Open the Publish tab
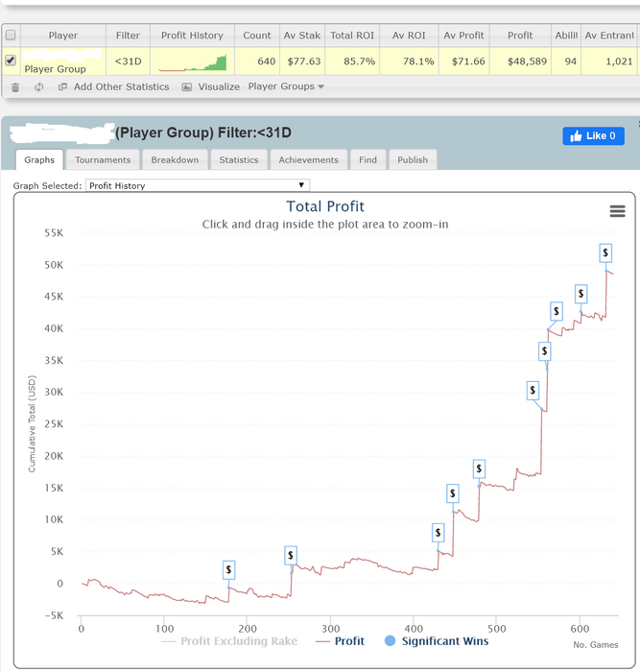 pyautogui.click(x=413, y=160)
